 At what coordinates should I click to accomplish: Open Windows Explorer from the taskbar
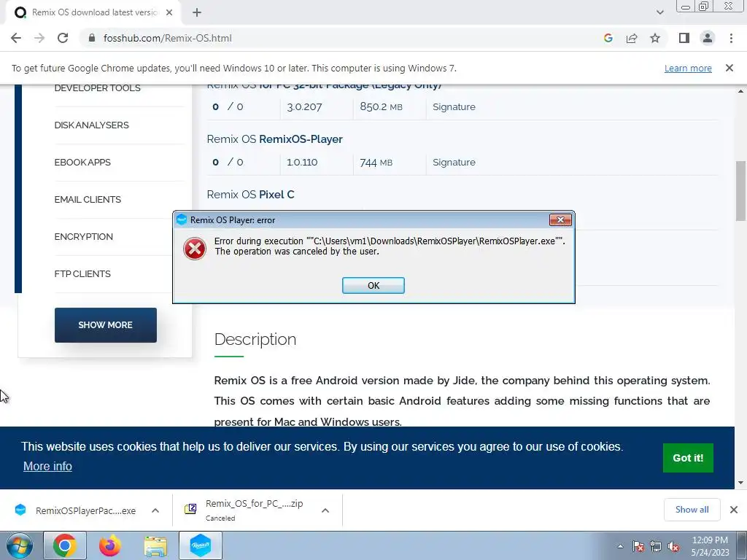point(155,545)
